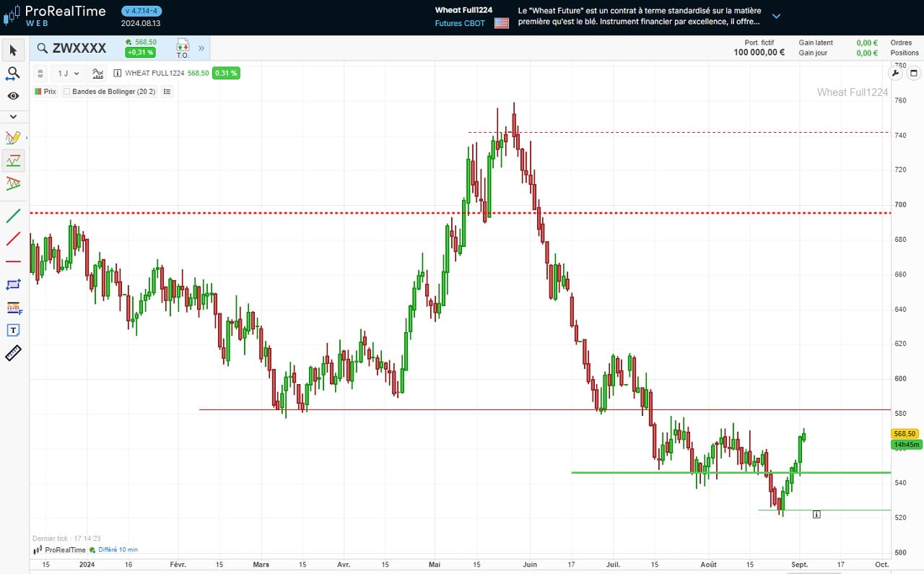The image size is (924, 574).
Task: Collapse the sidebar chevron below the eye
Action: point(13,116)
